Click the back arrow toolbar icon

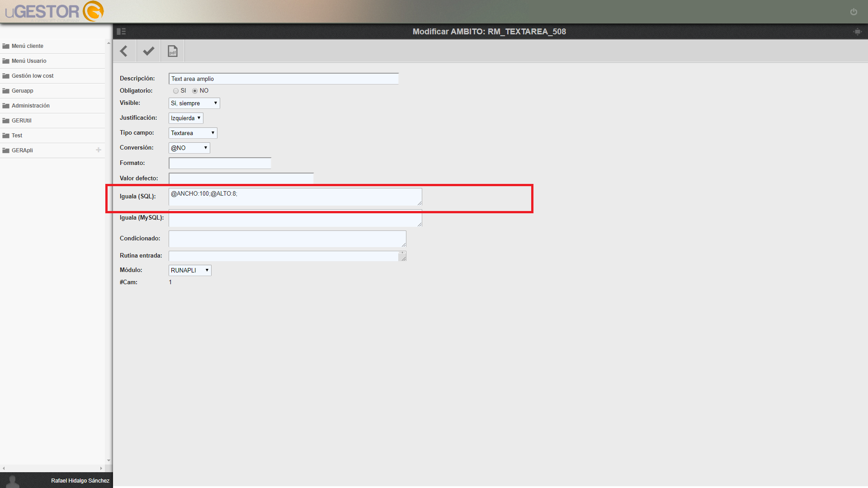pos(124,51)
